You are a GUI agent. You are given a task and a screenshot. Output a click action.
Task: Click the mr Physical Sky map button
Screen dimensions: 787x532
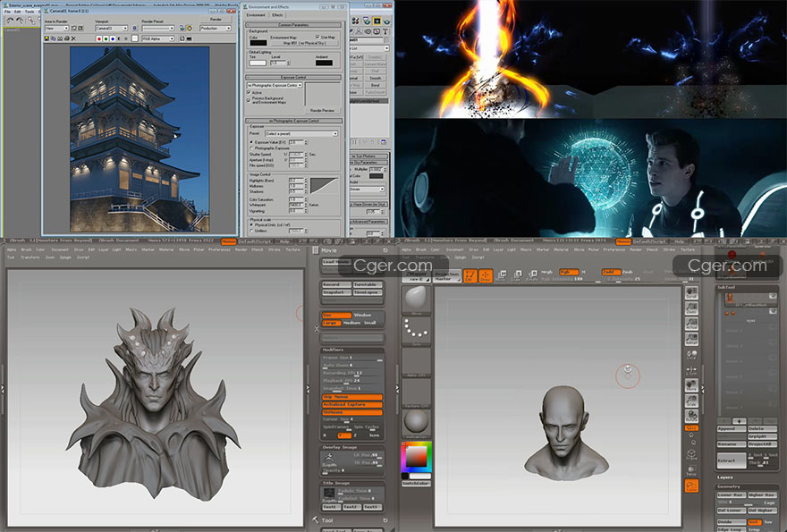[x=304, y=43]
